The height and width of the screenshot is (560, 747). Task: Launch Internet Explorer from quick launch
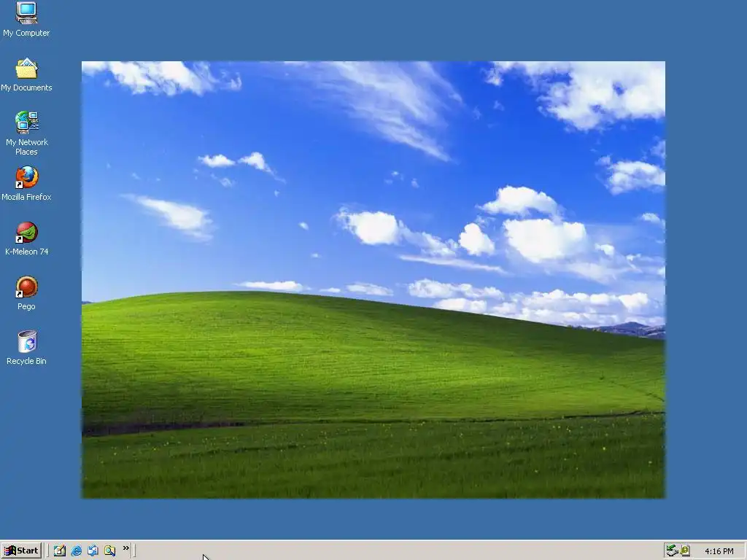coord(76,551)
